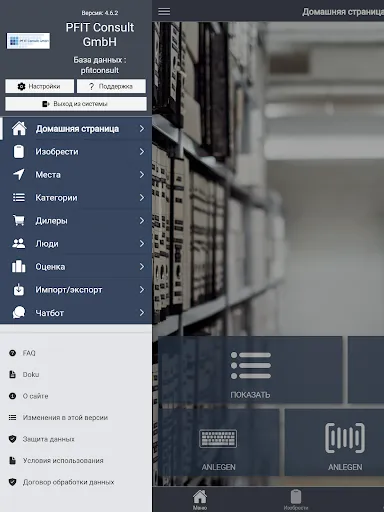Click the ПОКАЗАТЬ list tile

pos(250,370)
